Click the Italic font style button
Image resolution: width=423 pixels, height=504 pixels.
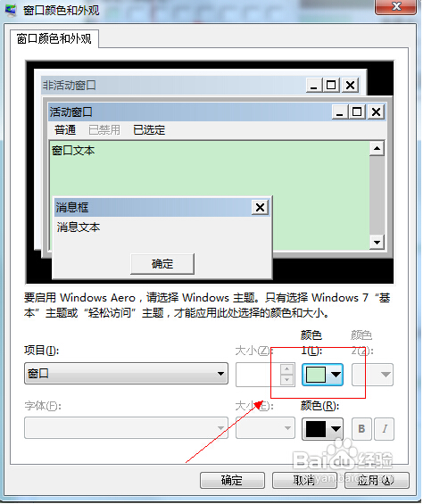385,428
